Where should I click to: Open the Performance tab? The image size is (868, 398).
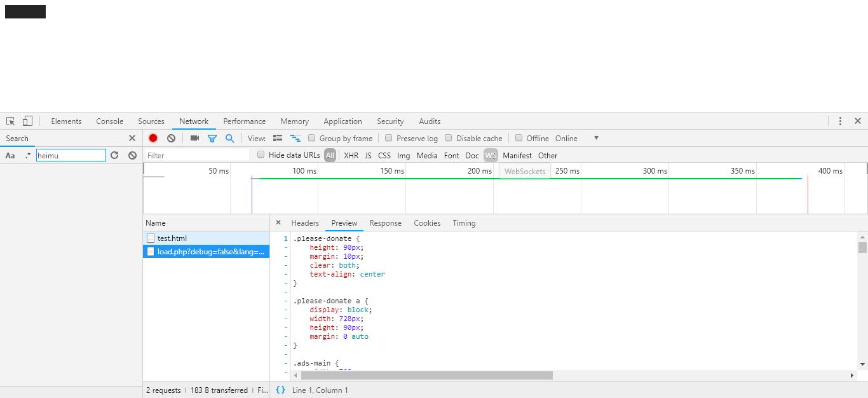245,121
